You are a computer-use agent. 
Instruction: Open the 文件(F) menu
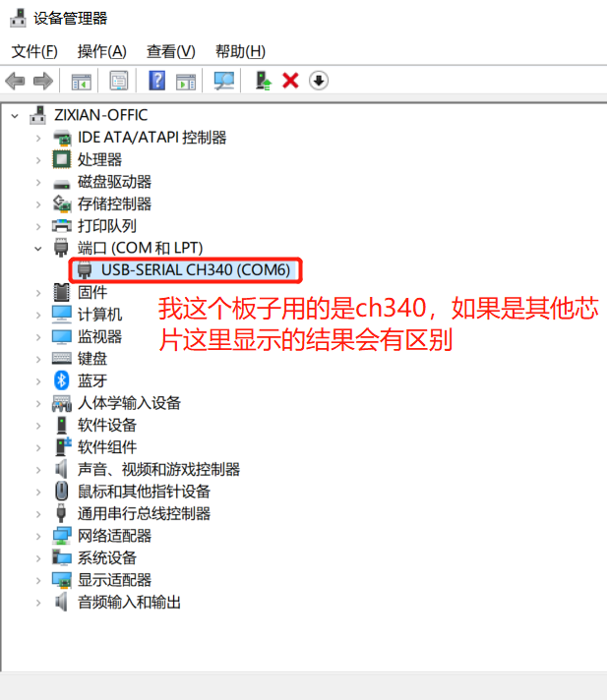pos(34,51)
